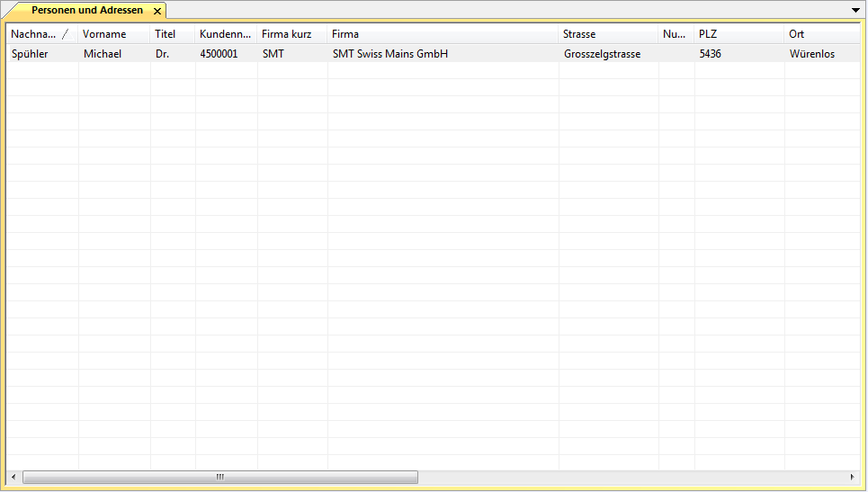
Task: Close the Personen und Adressen tab
Action: [157, 11]
